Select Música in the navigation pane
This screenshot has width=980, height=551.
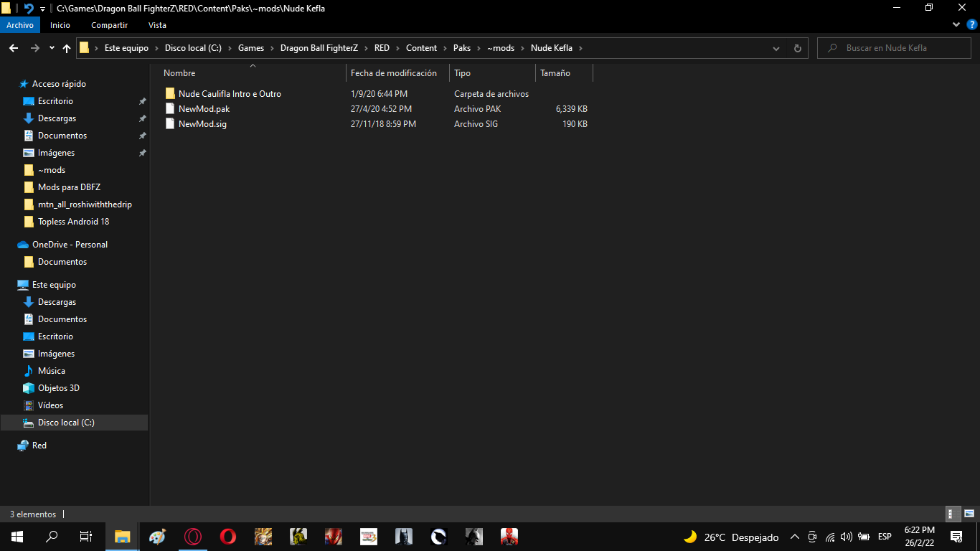[51, 371]
